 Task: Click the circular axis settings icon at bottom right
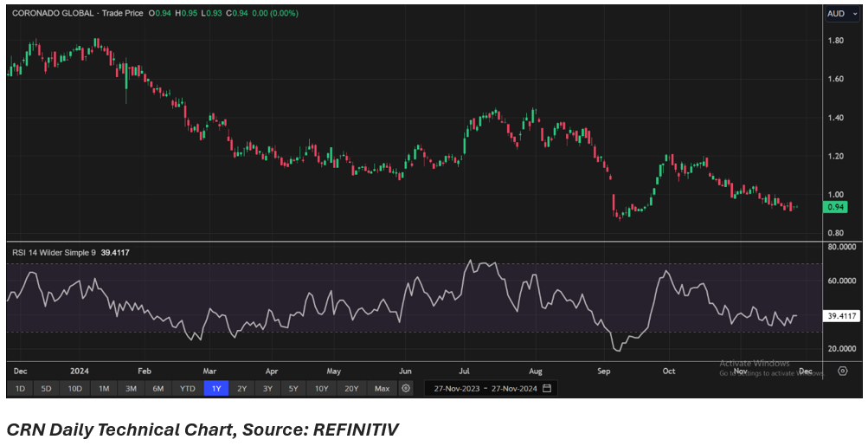(x=843, y=371)
